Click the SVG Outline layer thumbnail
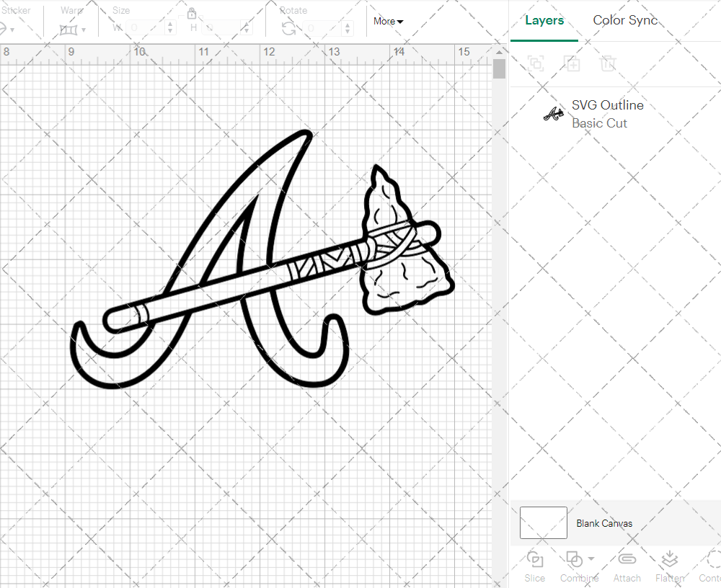721x588 pixels. coord(552,113)
